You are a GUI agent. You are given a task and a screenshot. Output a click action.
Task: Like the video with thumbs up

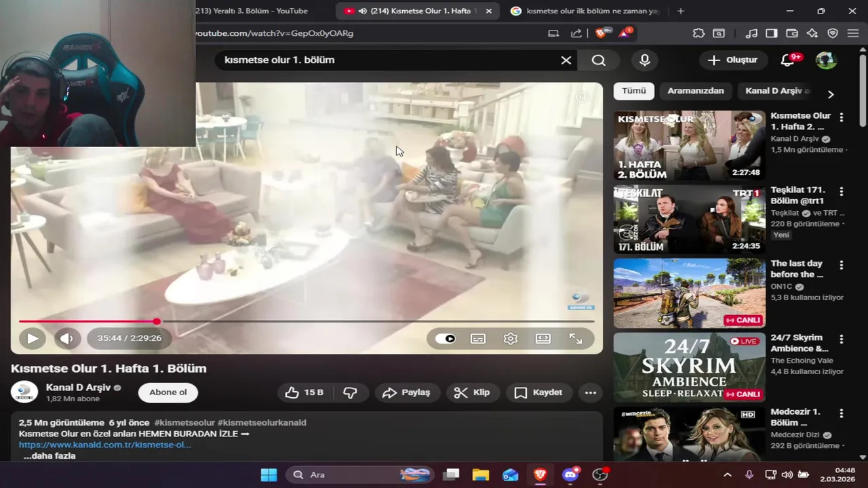(304, 392)
